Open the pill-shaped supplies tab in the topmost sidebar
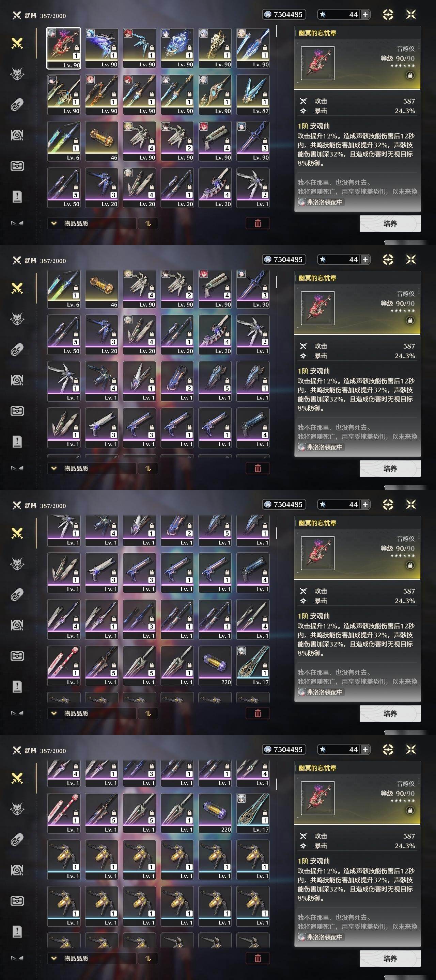This screenshot has height=980, width=436. [x=17, y=104]
